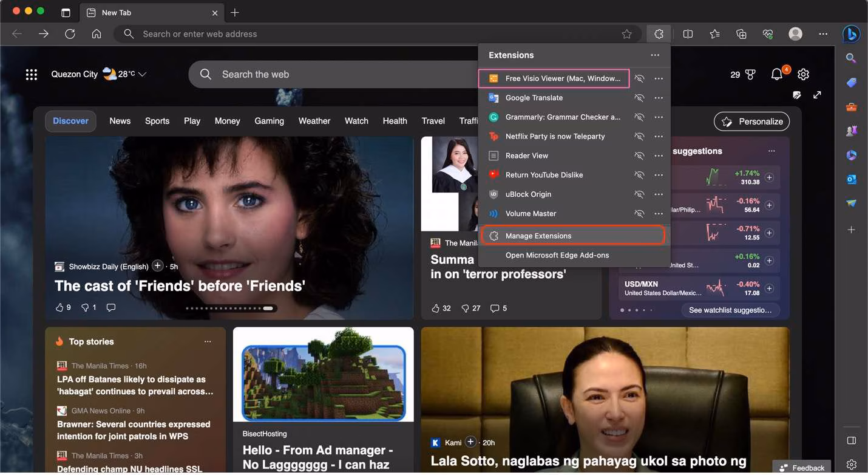Viewport: 868px width, 475px height.
Task: Toggle the eye icon for uBlock Origin
Action: [x=639, y=194]
